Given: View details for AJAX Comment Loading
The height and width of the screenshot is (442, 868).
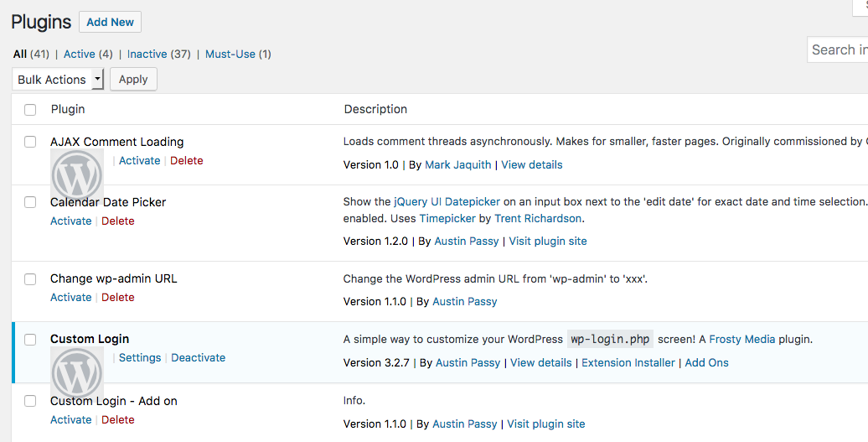Looking at the screenshot, I should click(532, 164).
